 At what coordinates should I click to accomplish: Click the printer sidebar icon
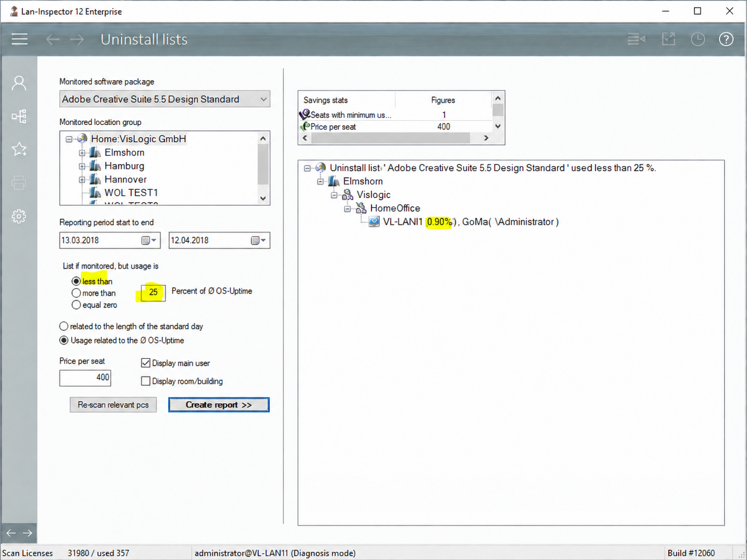pos(19,183)
